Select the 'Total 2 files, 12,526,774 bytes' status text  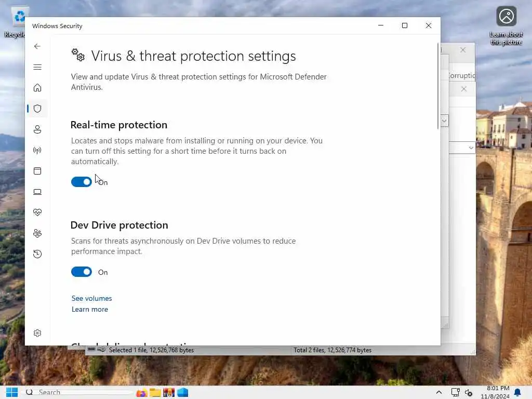click(x=332, y=350)
